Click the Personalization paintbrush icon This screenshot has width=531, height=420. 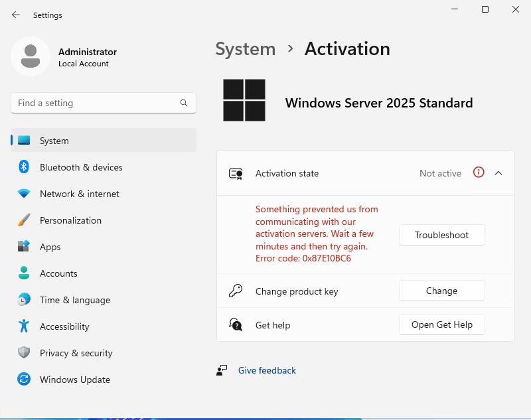pos(24,220)
